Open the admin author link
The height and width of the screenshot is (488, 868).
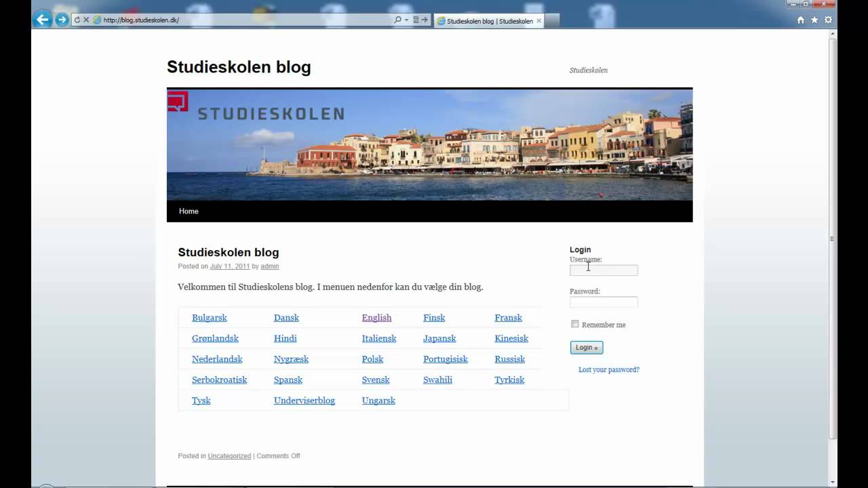pos(270,266)
